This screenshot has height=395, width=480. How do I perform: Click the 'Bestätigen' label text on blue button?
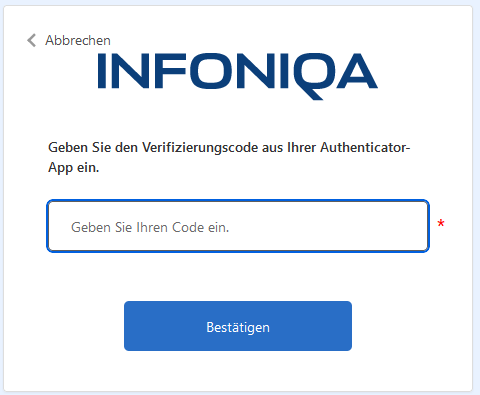coord(238,327)
